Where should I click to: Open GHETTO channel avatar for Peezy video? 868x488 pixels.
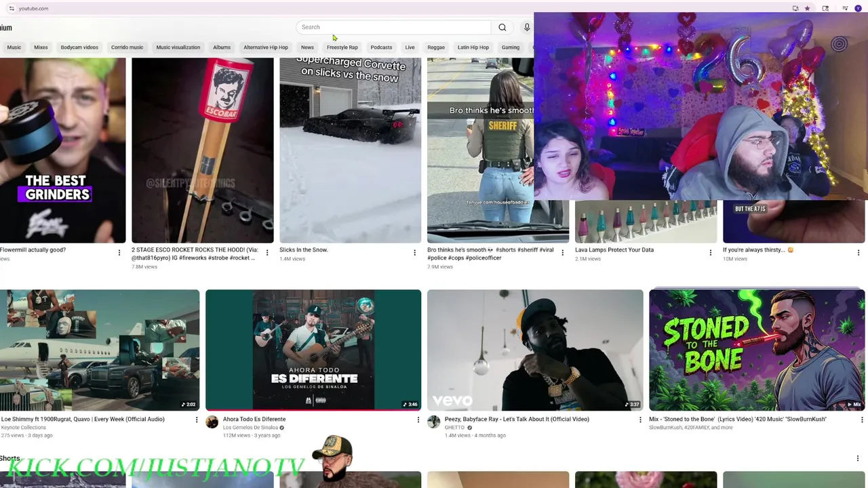pos(434,422)
